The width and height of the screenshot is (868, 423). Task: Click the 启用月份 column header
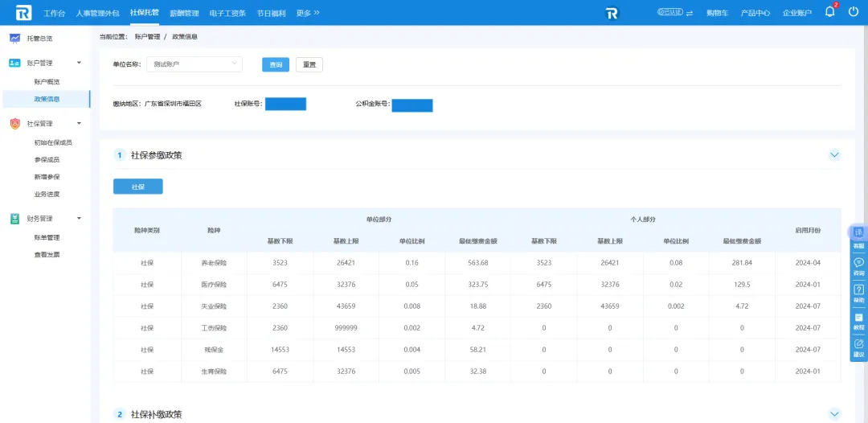point(808,230)
